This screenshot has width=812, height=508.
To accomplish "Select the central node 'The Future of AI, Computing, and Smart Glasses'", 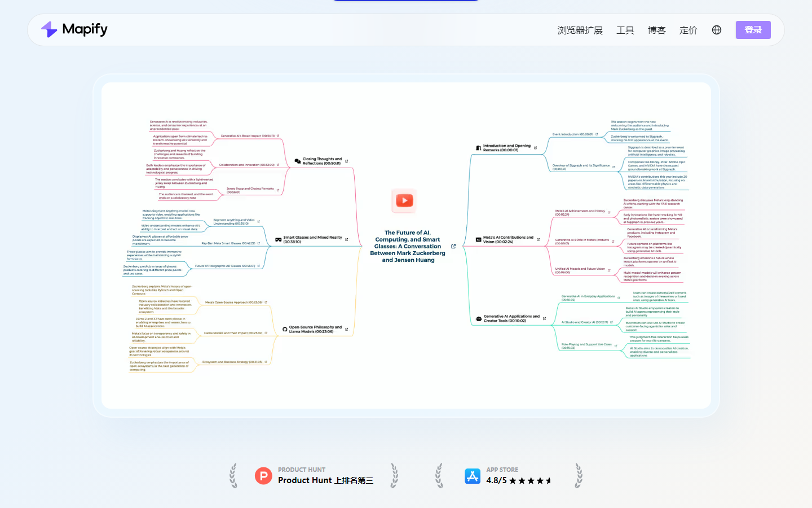I will tap(408, 246).
